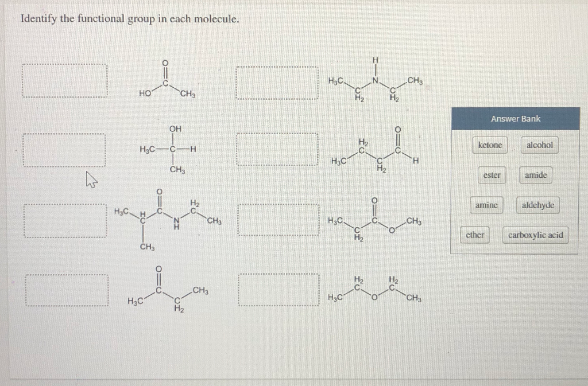588x386 pixels.
Task: Choose the aldehyde label from the Answer Bank
Action: tap(537, 205)
